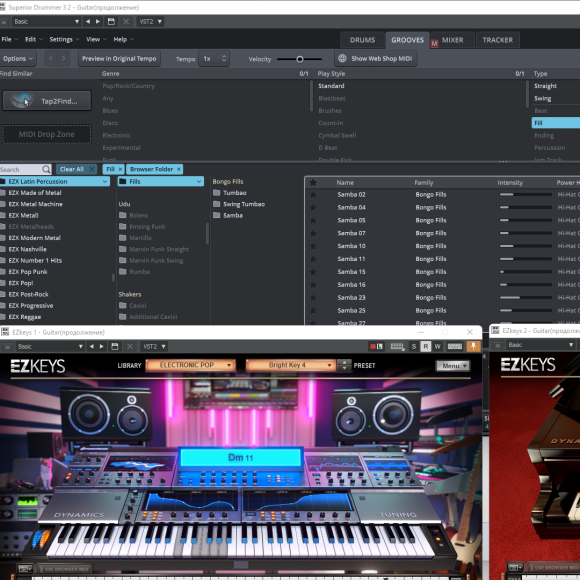Click the browser back arrow
This screenshot has height=580, width=580.
click(51, 58)
